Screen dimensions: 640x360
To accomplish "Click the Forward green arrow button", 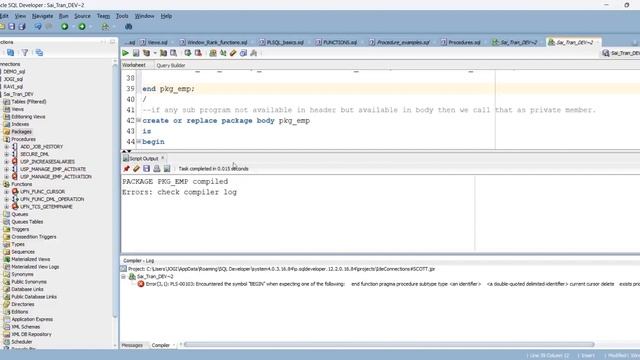I will point(82,27).
